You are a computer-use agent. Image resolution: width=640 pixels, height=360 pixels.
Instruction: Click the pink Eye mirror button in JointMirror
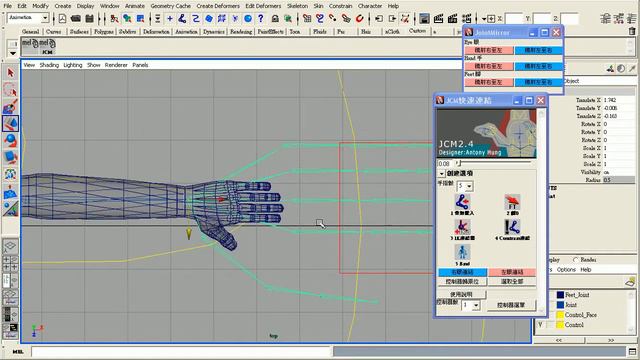(489, 50)
